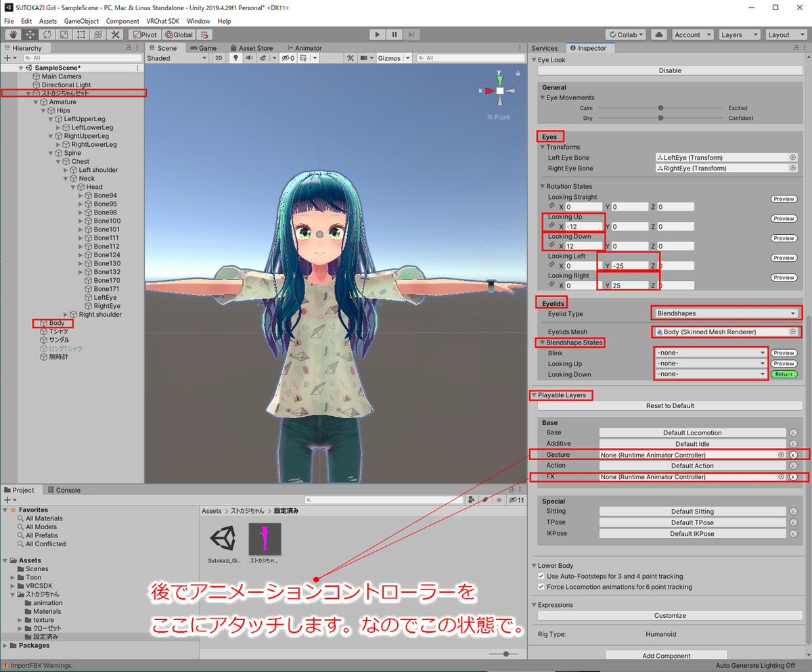Toggle link for Looking Left rotation
Screen dimensions: 812x672
(551, 265)
